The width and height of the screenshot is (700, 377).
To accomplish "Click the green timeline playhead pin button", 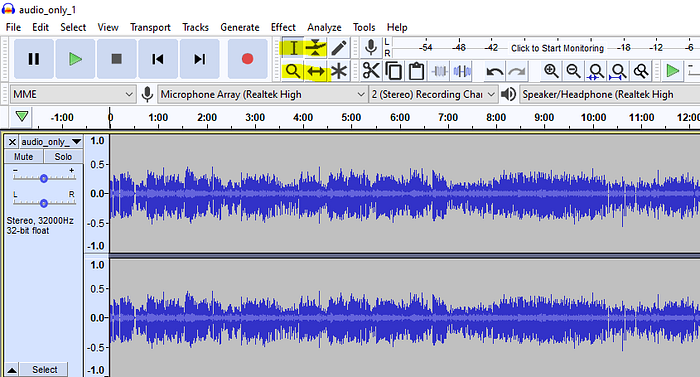I will coord(21,117).
